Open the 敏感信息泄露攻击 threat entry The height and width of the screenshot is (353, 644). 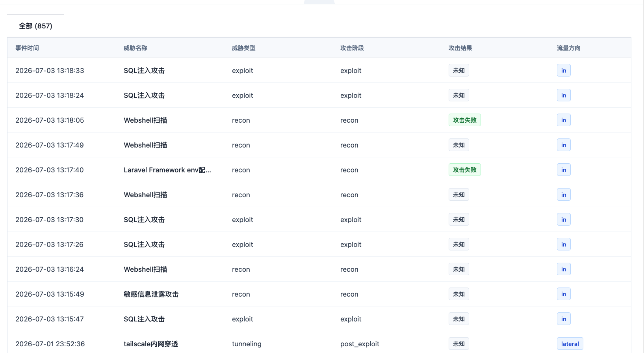pyautogui.click(x=151, y=294)
